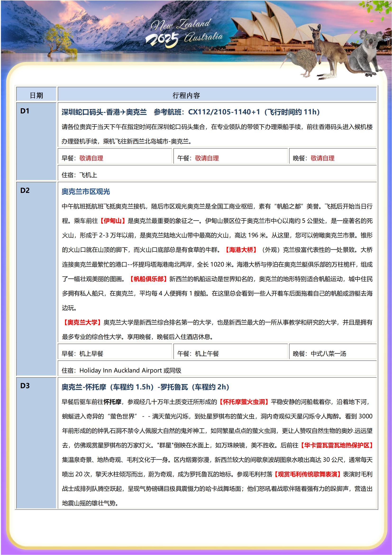Click the red 【奥克兰大学】 attraction name
392x555 pixels.
pos(82,322)
